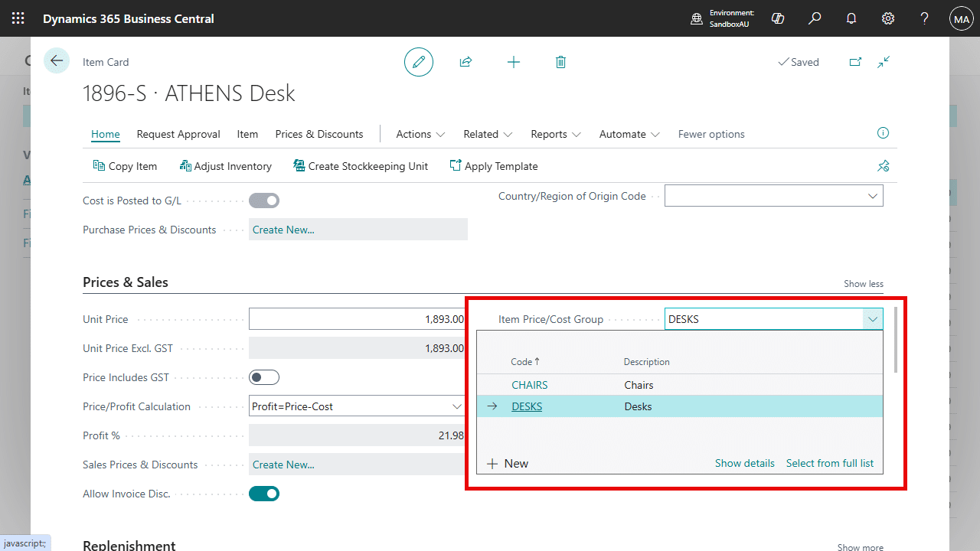Click the Desks description cell
The height and width of the screenshot is (551, 980).
(638, 406)
